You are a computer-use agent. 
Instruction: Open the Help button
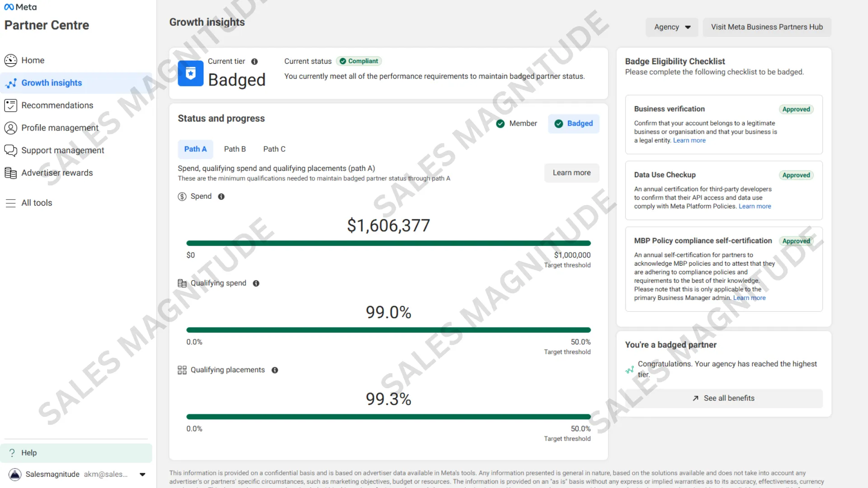coord(76,453)
